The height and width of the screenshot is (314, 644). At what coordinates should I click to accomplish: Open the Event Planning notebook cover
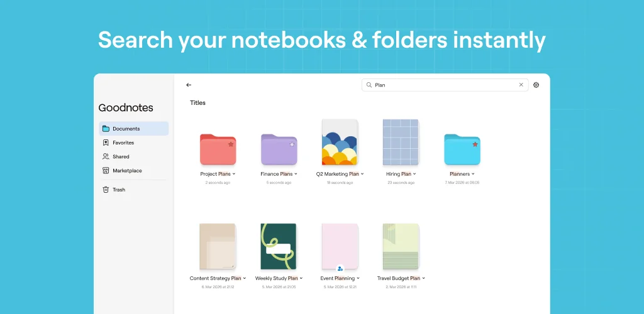(x=340, y=246)
